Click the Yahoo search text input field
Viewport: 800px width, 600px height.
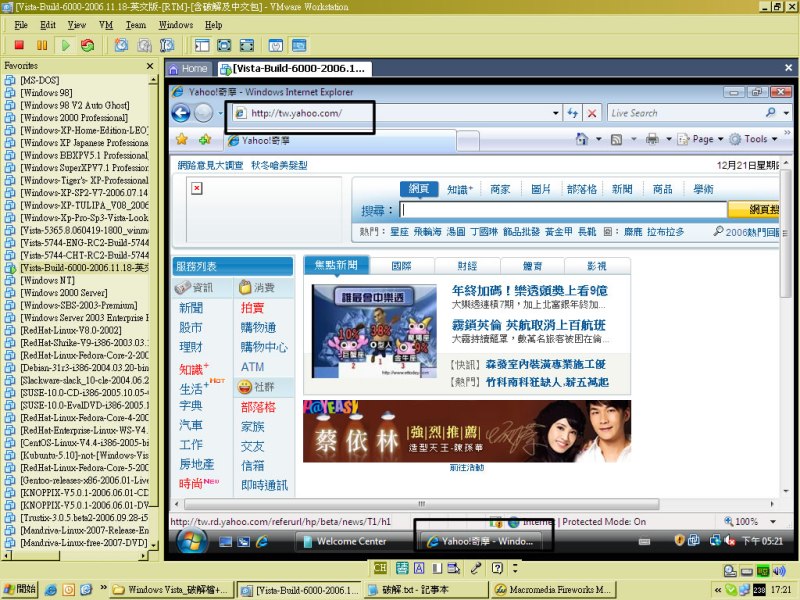tap(563, 210)
